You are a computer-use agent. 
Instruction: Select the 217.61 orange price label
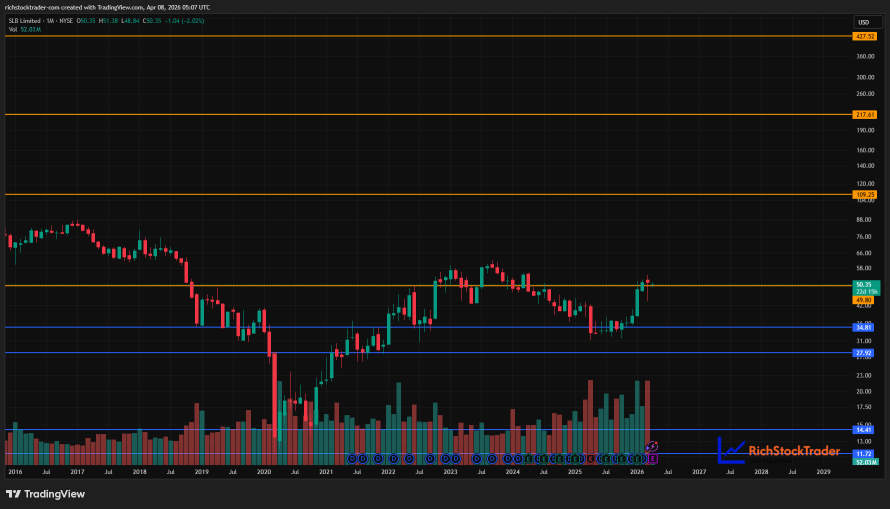[x=864, y=115]
